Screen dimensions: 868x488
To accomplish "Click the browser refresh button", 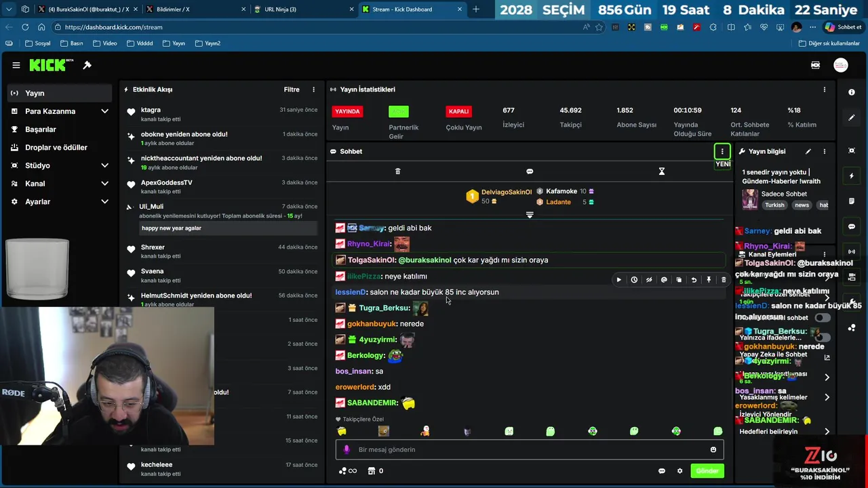I will click(25, 27).
